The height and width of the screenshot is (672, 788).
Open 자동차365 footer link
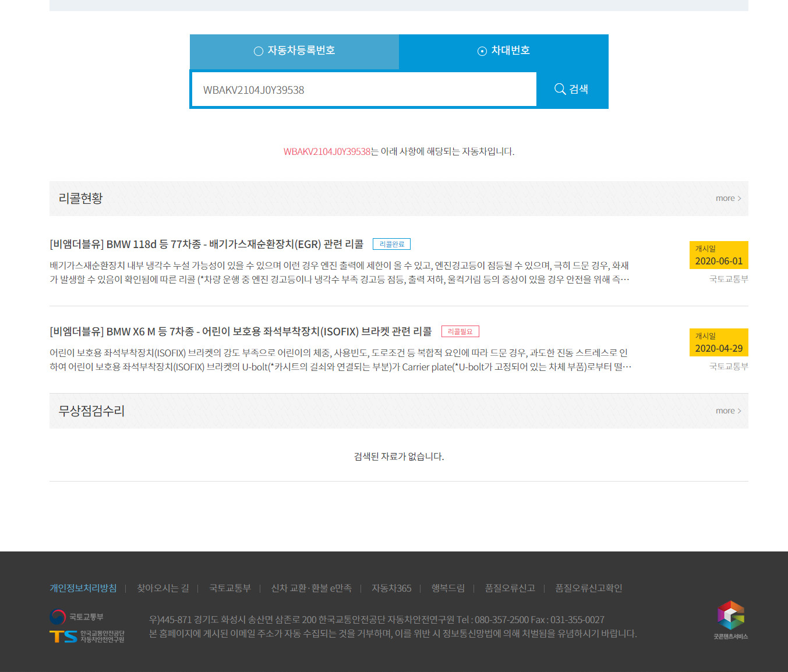click(x=391, y=588)
